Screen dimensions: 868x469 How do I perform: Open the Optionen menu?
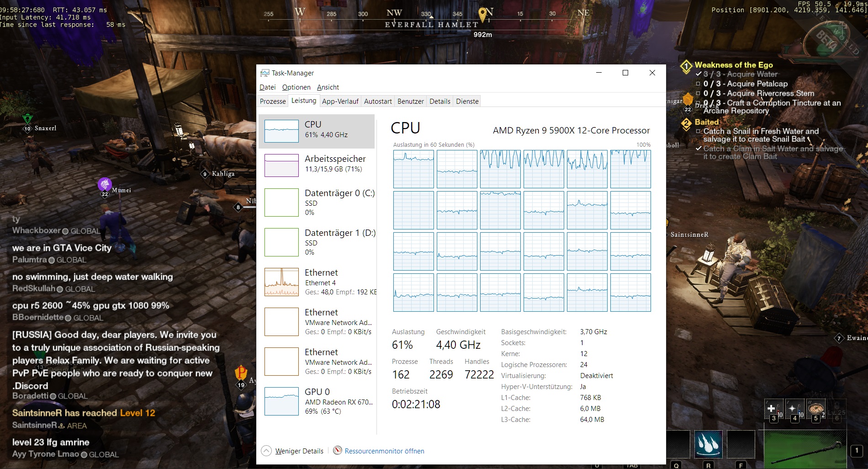296,87
